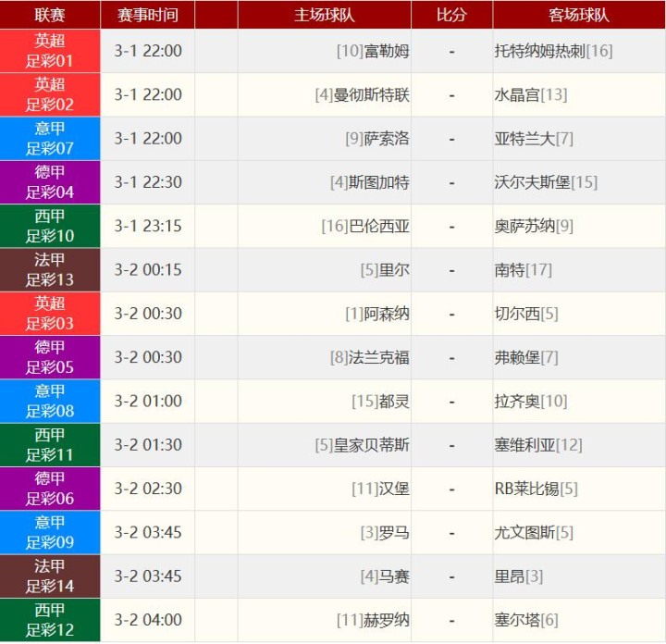666x644 pixels.
Task: Click home team [15]都灵
Action: [x=380, y=402]
